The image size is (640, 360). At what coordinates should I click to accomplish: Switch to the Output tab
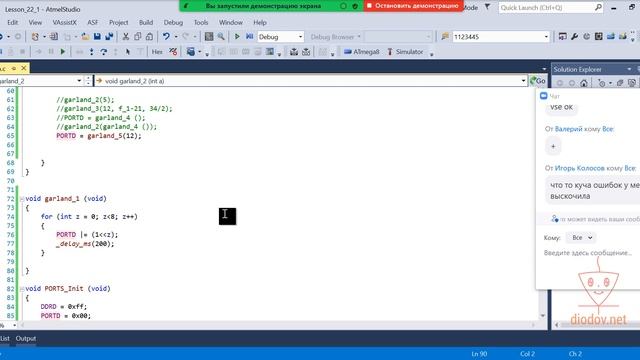(x=26, y=338)
